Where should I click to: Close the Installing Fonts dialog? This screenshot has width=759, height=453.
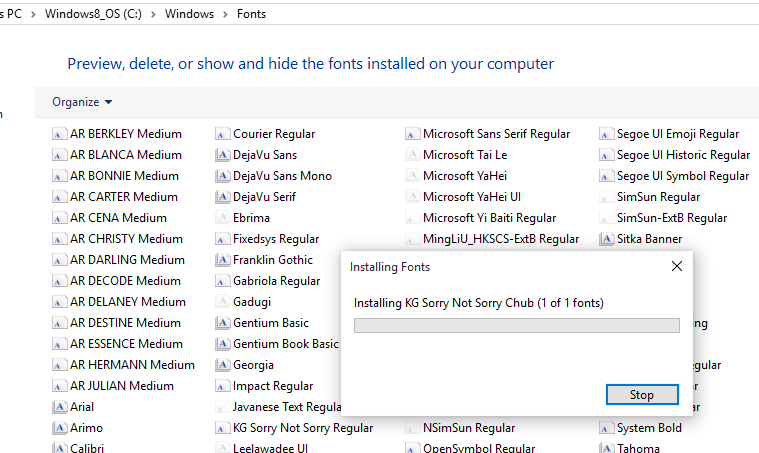click(x=677, y=266)
